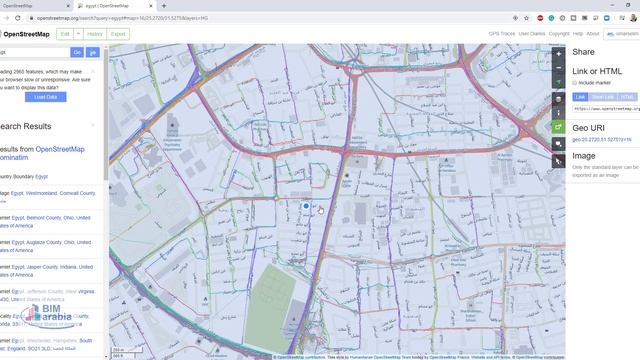The image size is (640, 360).
Task: Bookmark this page with the star icon
Action: pyautogui.click(x=527, y=18)
